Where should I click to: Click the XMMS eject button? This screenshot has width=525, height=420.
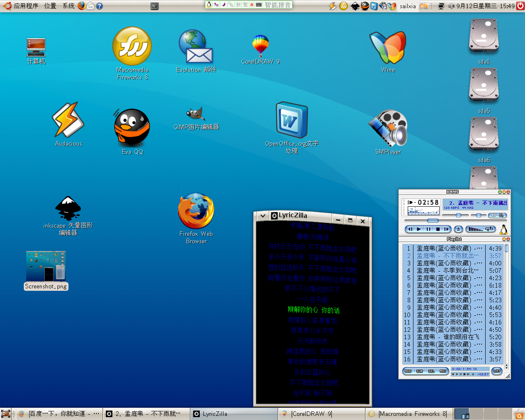tap(459, 229)
